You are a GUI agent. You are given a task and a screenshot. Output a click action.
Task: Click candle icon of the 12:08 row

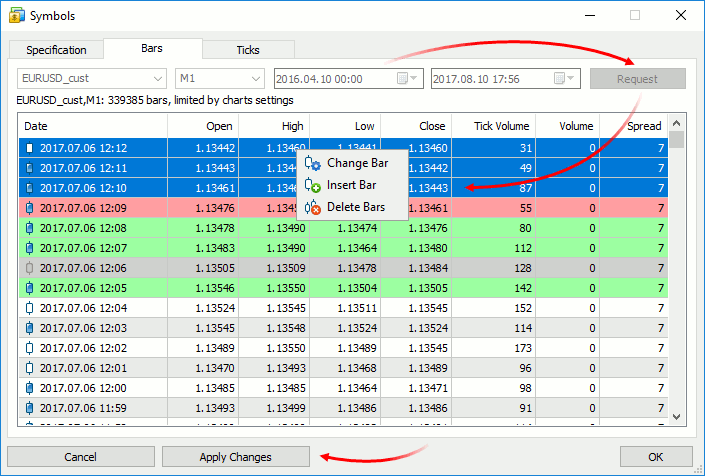coord(30,228)
